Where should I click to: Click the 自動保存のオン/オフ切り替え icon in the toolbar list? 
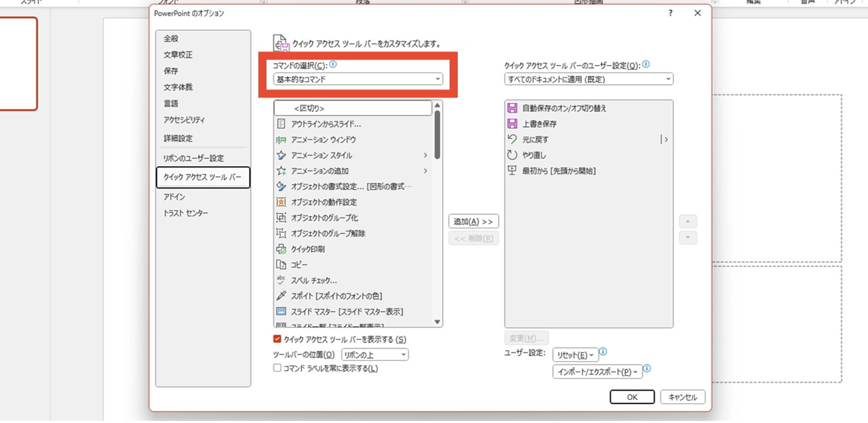tap(513, 108)
